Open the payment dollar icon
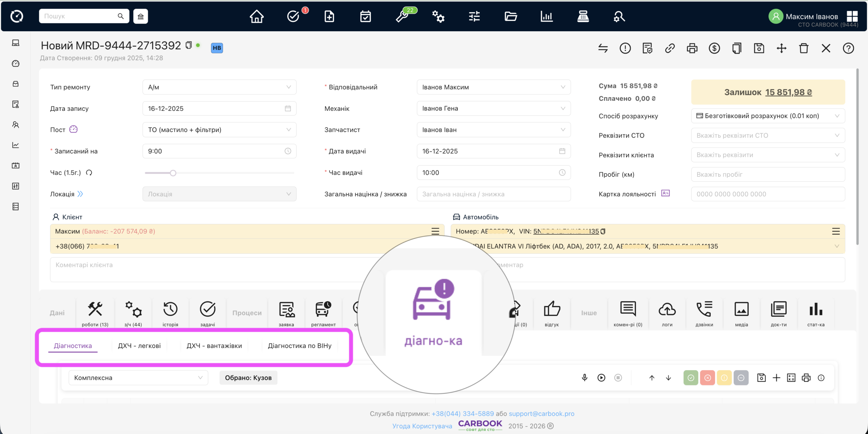 (x=714, y=48)
